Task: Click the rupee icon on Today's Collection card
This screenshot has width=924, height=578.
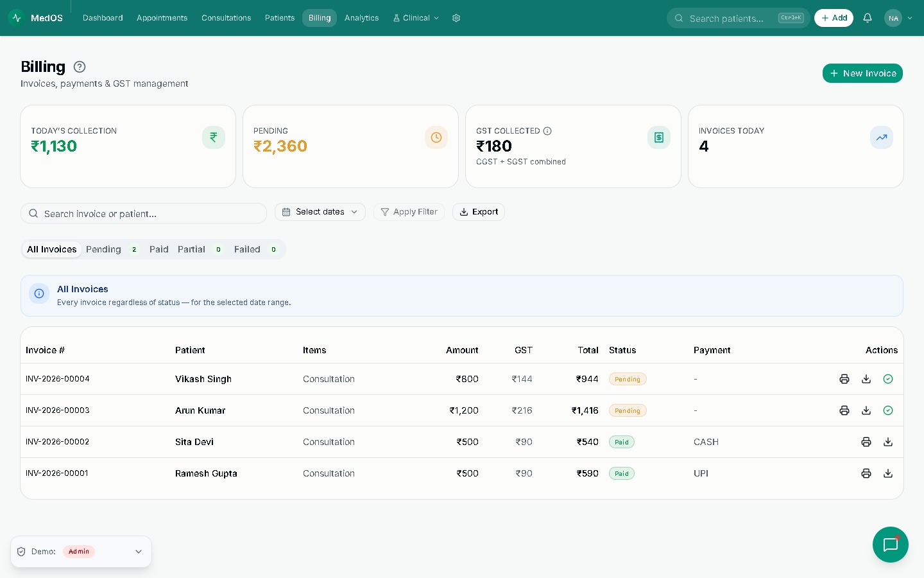Action: (x=214, y=137)
